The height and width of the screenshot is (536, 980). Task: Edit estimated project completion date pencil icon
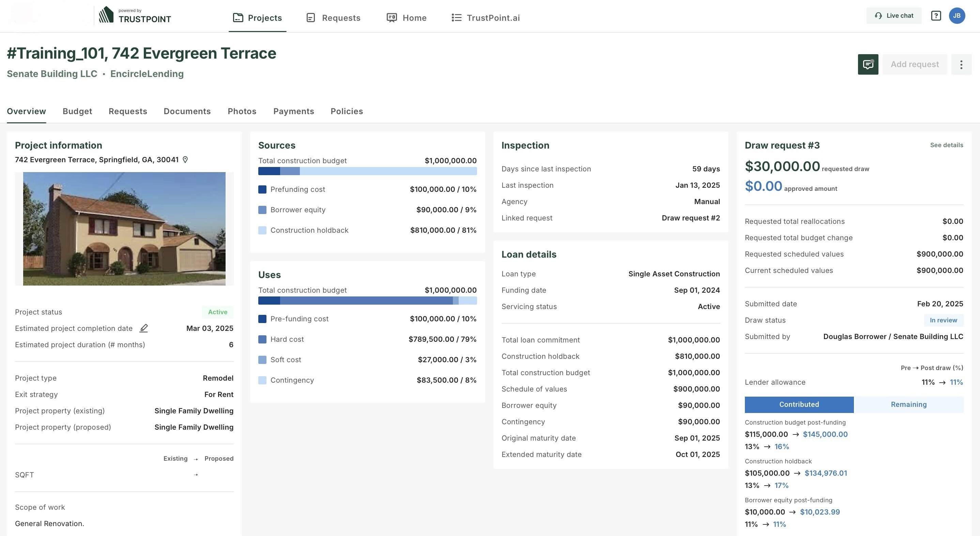143,328
